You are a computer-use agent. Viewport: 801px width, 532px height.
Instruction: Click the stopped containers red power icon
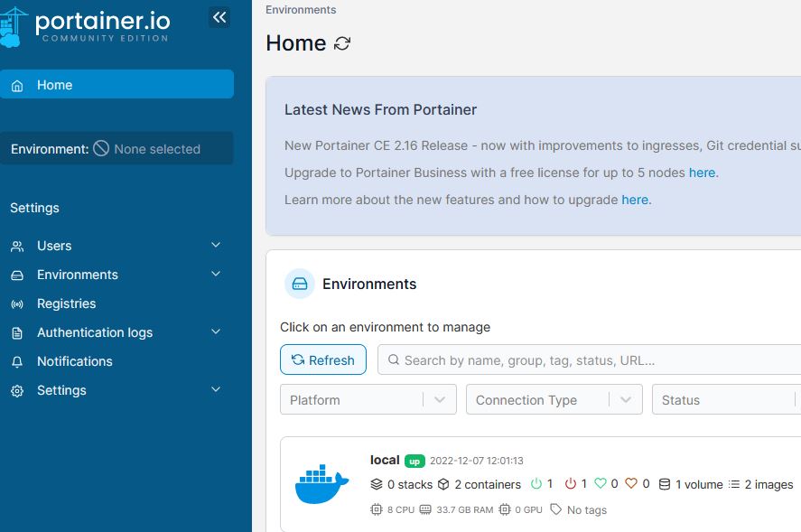(570, 483)
